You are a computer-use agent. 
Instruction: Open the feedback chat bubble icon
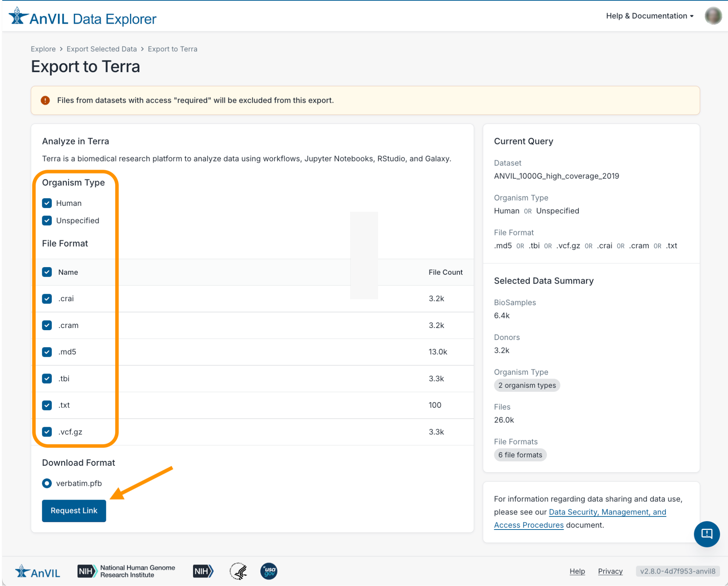click(706, 534)
